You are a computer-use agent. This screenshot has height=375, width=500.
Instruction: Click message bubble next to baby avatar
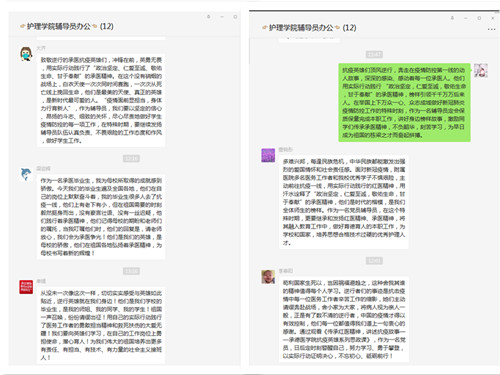[344, 319]
